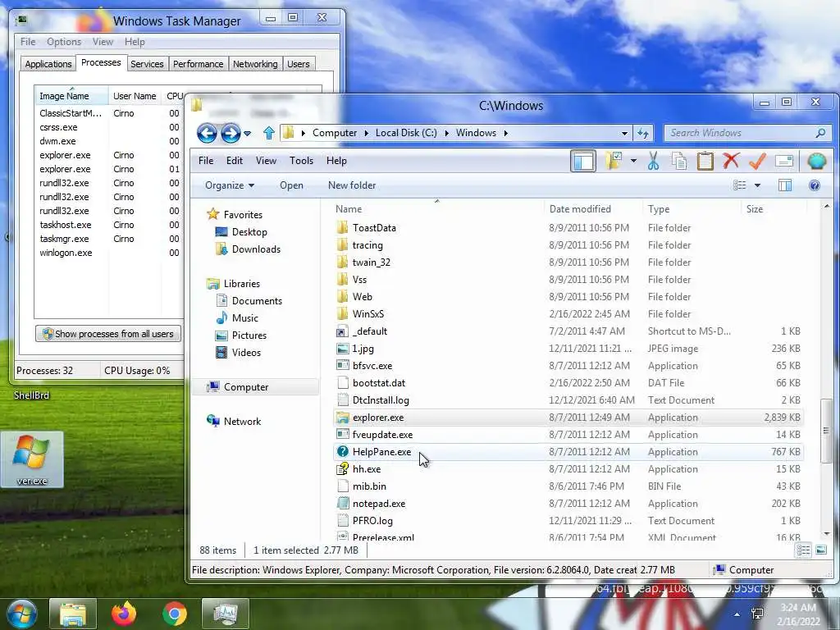Select Network in navigation pane
This screenshot has width=840, height=630.
pos(234,422)
